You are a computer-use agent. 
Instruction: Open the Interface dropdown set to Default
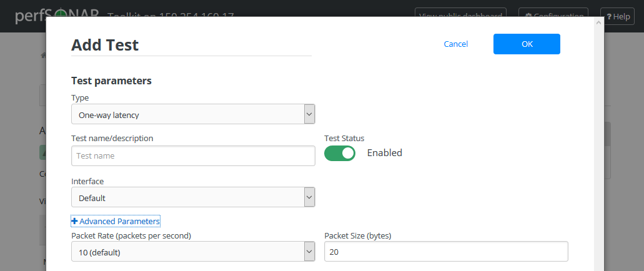pyautogui.click(x=193, y=197)
